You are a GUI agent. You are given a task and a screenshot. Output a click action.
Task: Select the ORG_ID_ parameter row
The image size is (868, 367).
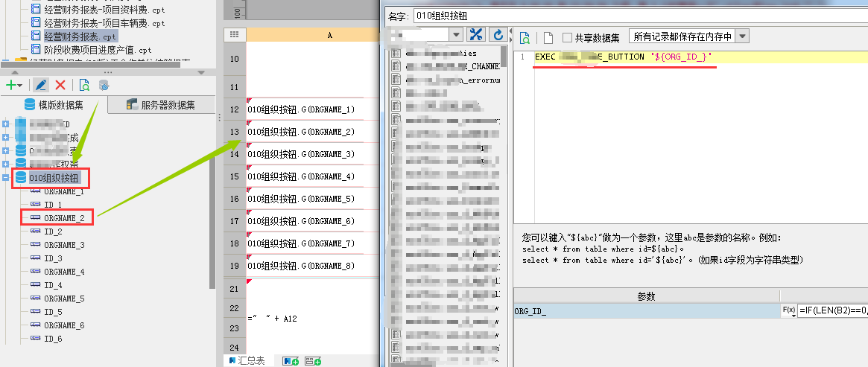647,311
